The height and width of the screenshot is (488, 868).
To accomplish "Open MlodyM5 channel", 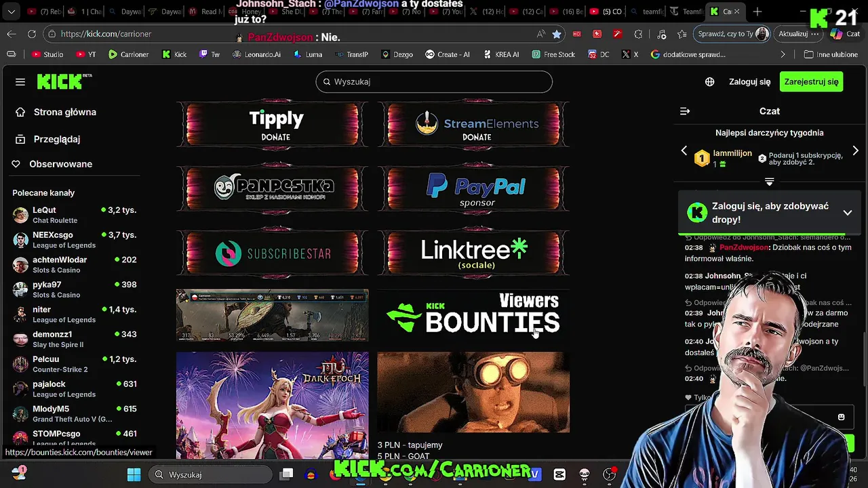I will (75, 413).
